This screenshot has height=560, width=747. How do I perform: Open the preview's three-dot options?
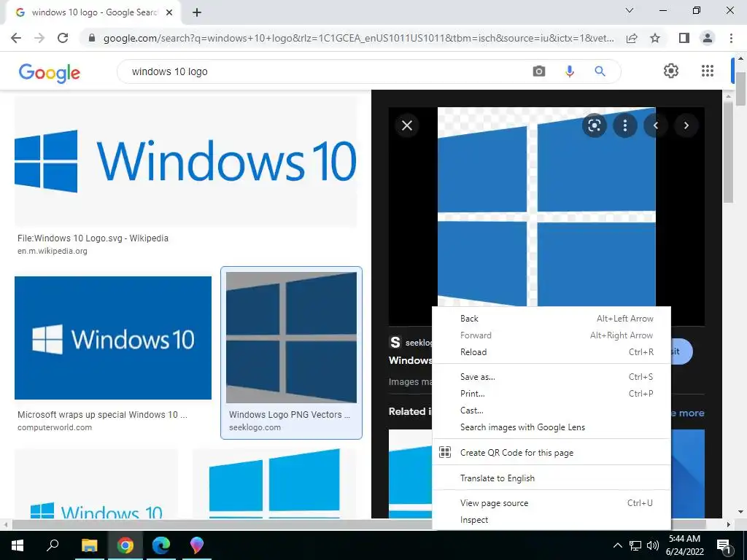(x=624, y=125)
